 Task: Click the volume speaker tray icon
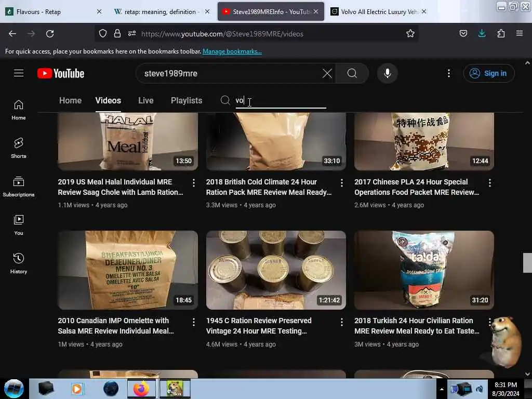[x=480, y=389]
